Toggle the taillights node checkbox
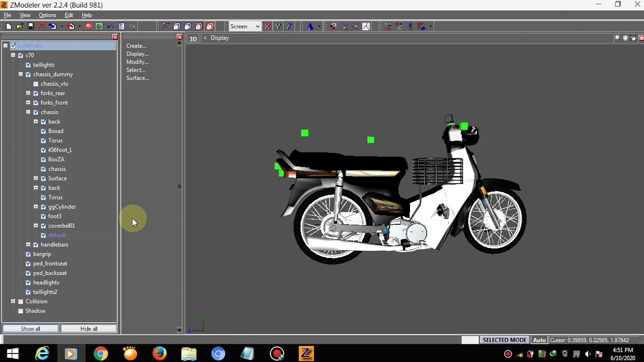 click(28, 65)
